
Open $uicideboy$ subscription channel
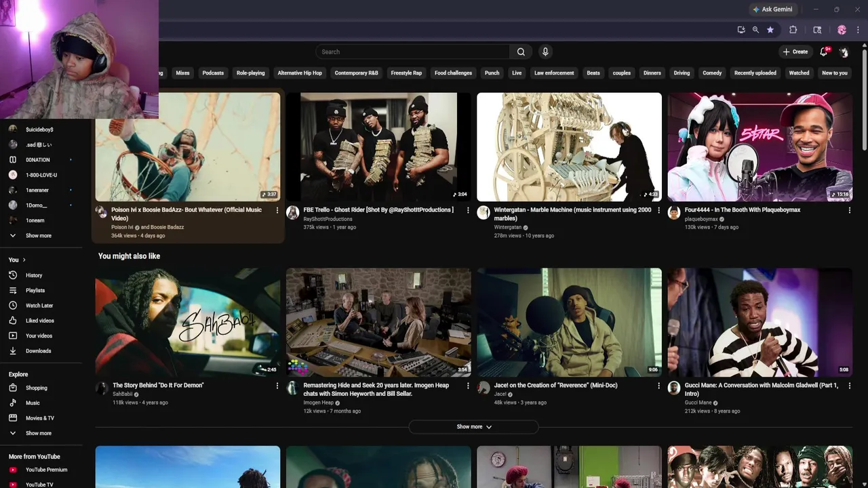coord(41,129)
